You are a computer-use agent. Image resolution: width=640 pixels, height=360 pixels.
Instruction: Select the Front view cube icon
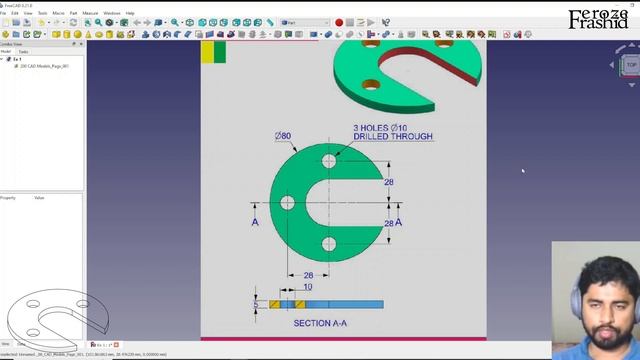click(x=202, y=22)
